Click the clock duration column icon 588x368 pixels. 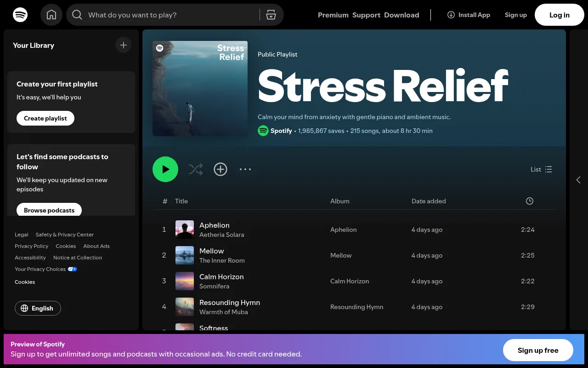coord(530,201)
